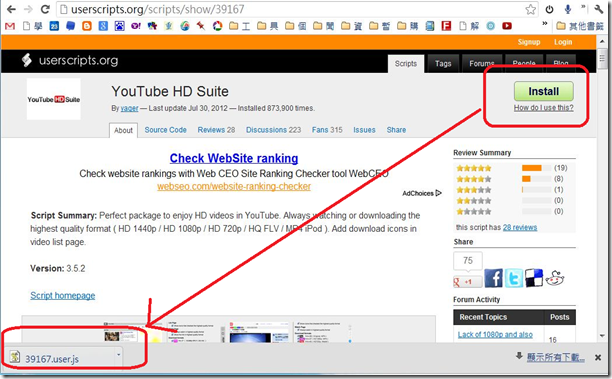Open the red pushpin bookmark icon

pyautogui.click(x=201, y=26)
